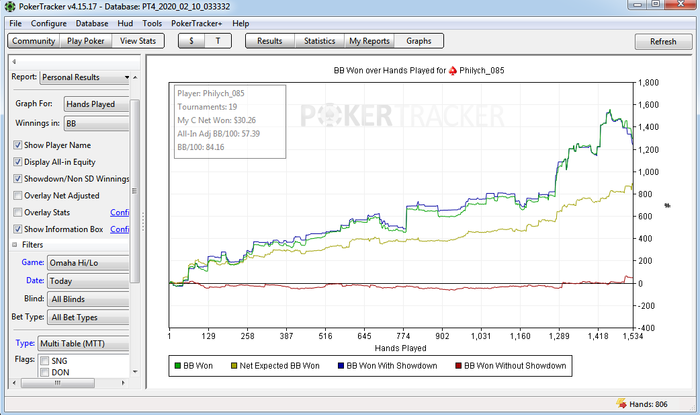Viewport: 700px width, 415px height.
Task: Open Winnings in BB dropdown
Action: pyautogui.click(x=96, y=124)
